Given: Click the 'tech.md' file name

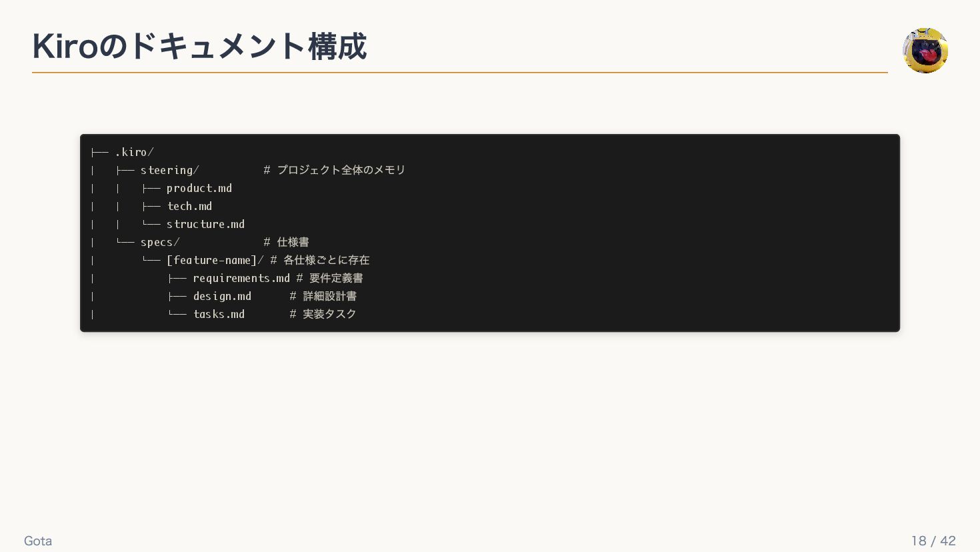Looking at the screenshot, I should [189, 206].
